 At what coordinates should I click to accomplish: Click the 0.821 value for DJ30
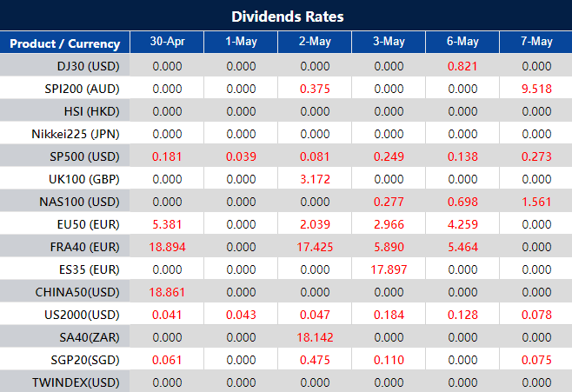462,65
